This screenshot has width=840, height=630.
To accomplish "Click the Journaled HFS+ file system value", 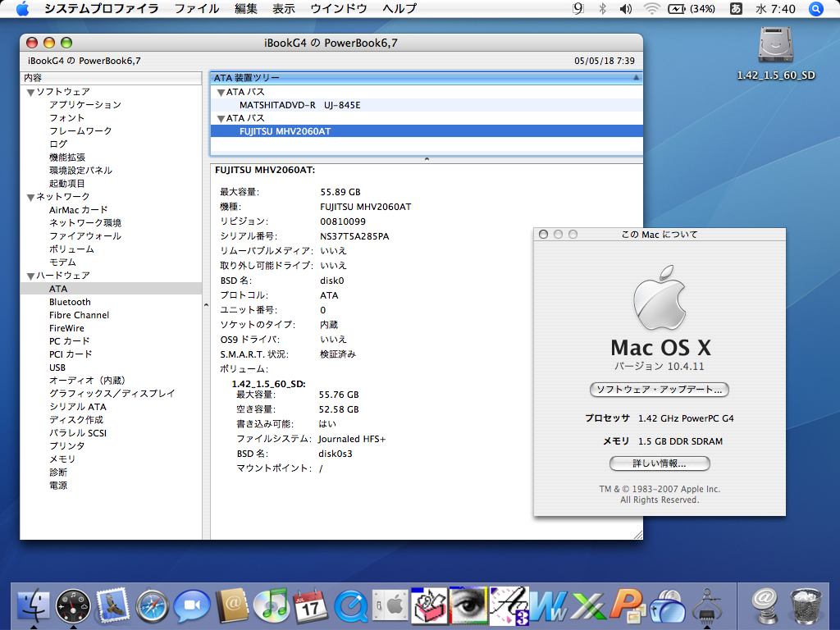I will click(352, 439).
